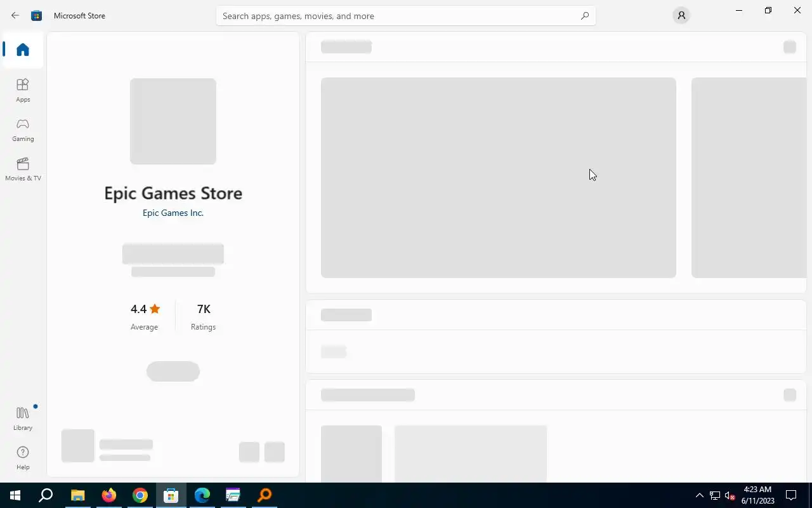Image resolution: width=812 pixels, height=508 pixels.
Task: Open Windows taskbar search
Action: [46, 495]
